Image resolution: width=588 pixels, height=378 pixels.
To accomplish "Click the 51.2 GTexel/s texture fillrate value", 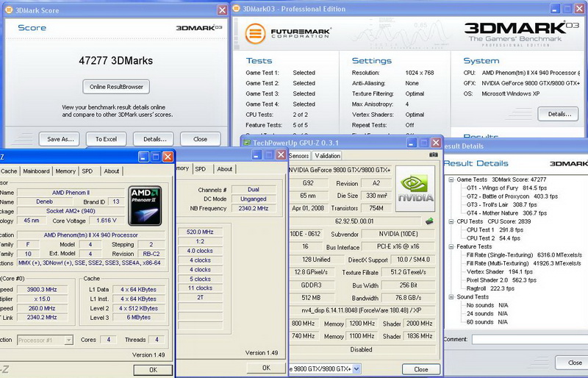I will click(409, 272).
